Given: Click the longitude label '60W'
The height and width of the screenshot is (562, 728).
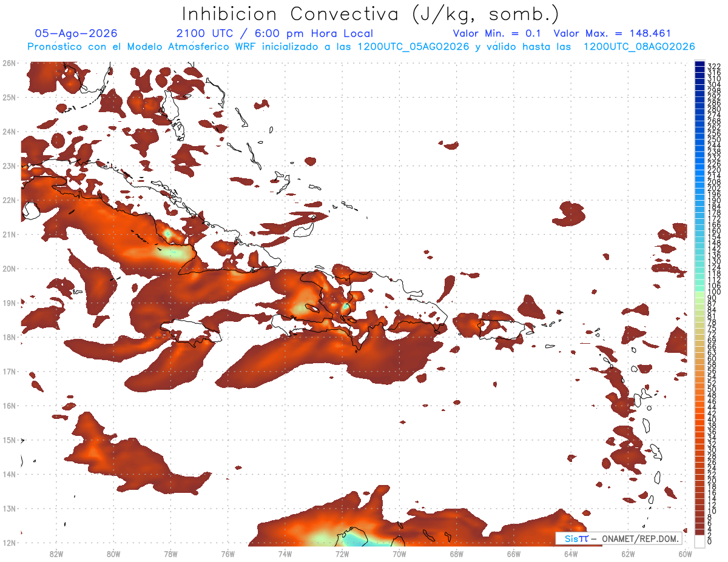Looking at the screenshot, I should pos(685,554).
